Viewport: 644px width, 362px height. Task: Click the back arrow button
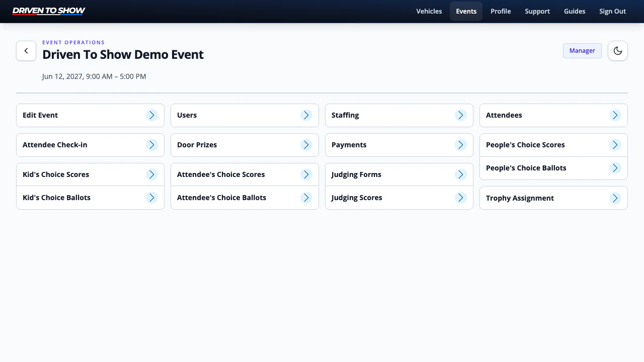click(x=26, y=51)
